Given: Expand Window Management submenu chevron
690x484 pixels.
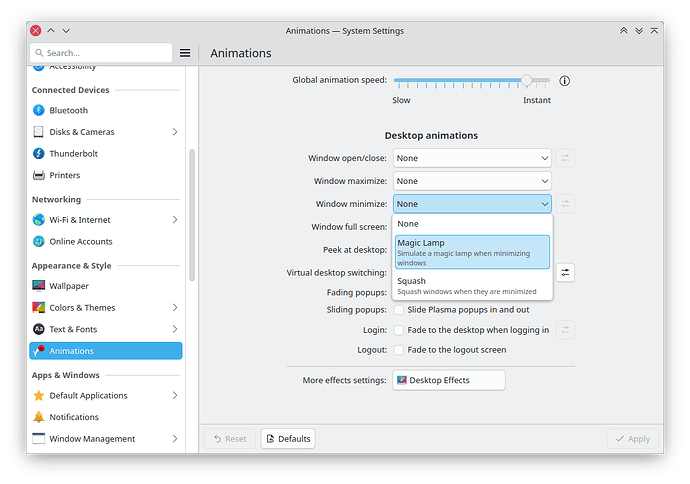Looking at the screenshot, I should tap(175, 439).
